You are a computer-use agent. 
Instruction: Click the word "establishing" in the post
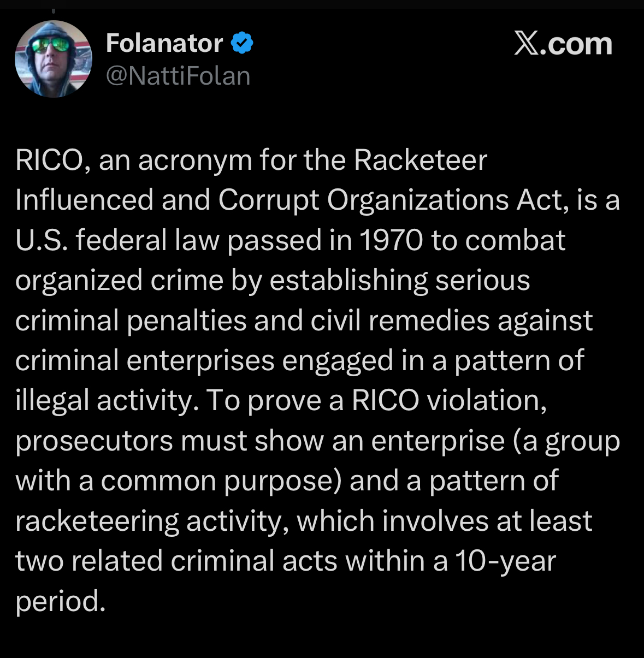[348, 281]
